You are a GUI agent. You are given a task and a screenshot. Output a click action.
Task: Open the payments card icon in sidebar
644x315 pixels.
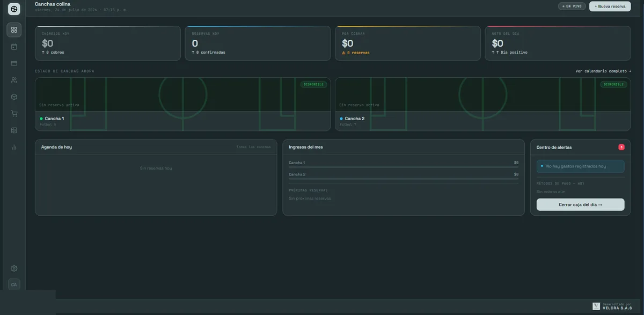coord(14,63)
